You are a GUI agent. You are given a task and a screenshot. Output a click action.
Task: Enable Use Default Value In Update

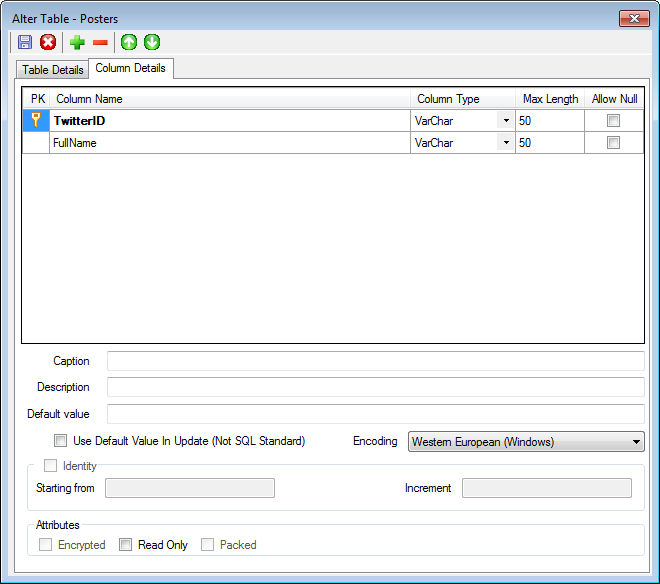pos(61,441)
